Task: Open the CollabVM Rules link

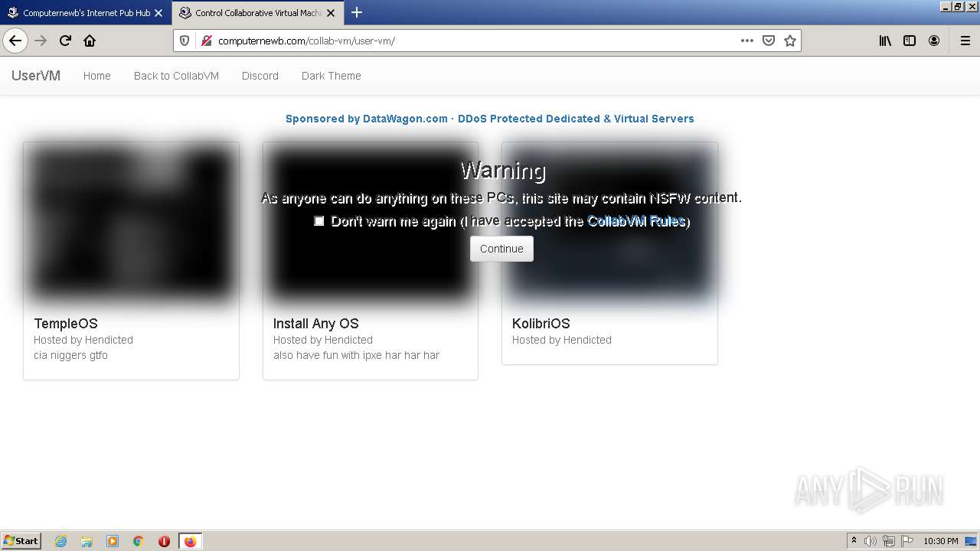Action: point(635,221)
